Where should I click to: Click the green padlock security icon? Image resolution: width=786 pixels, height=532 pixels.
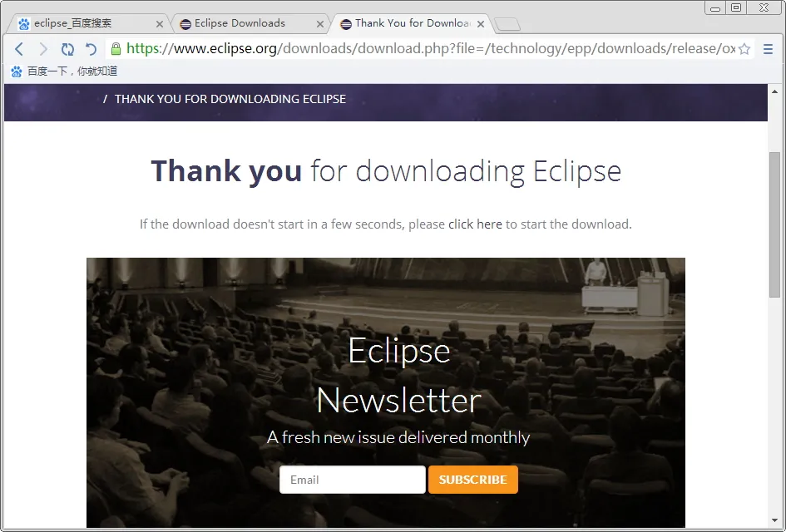(x=116, y=49)
